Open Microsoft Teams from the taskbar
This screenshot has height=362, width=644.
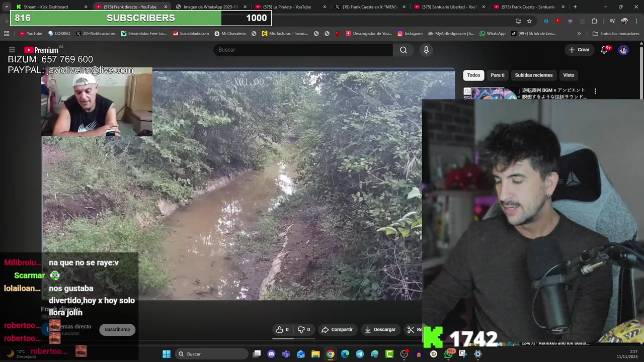286,354
